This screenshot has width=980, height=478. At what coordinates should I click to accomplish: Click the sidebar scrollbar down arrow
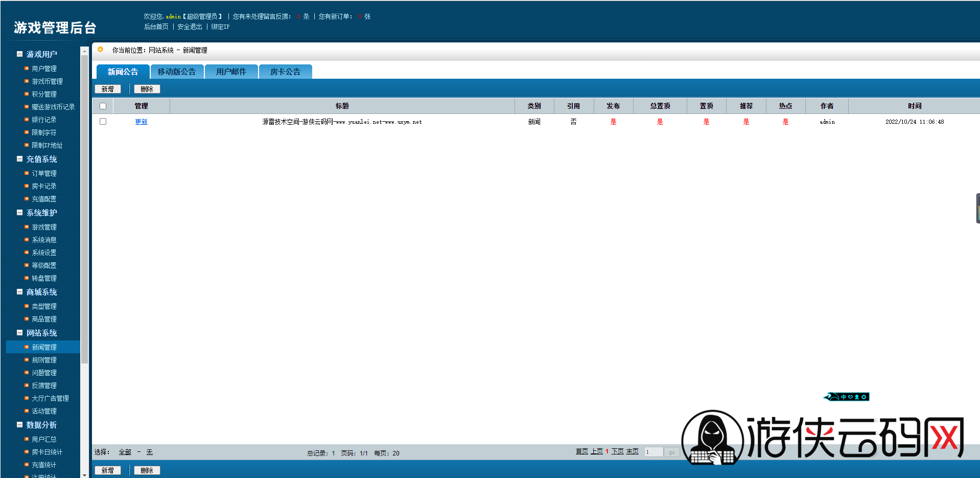tap(84, 475)
